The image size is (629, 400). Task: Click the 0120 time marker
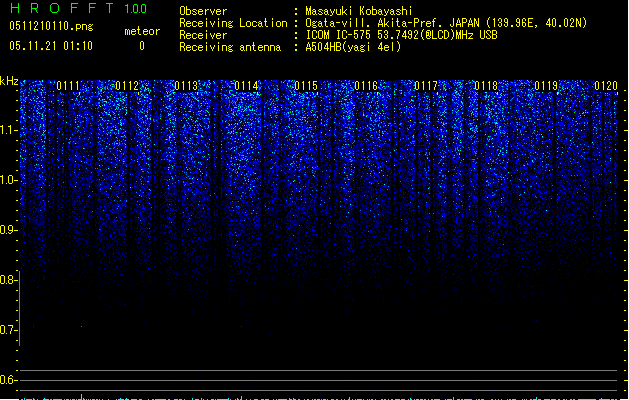(x=606, y=86)
